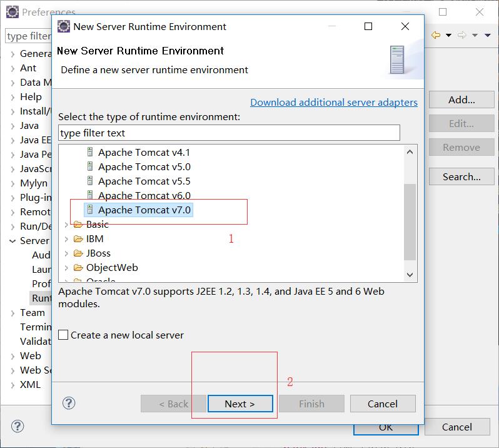Click the Eclipse icon in the Preferences title bar
This screenshot has height=448, width=499.
point(13,12)
